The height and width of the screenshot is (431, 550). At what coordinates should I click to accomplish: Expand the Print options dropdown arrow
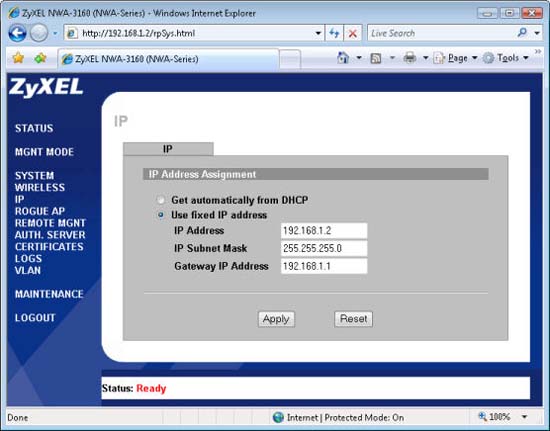(x=425, y=58)
